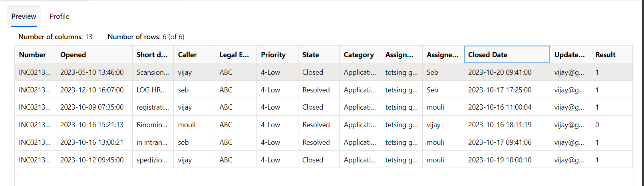Click the Update... column header
Screen dimensions: 644x186
click(x=570, y=54)
